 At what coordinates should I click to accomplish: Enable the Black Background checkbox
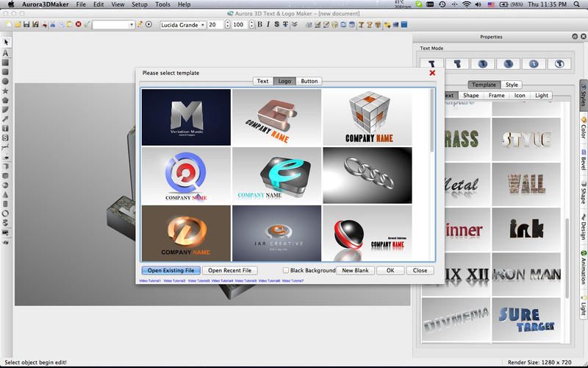[286, 271]
